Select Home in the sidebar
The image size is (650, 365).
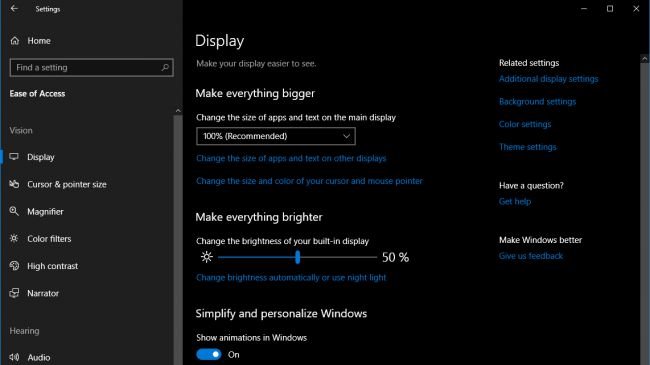coord(39,41)
